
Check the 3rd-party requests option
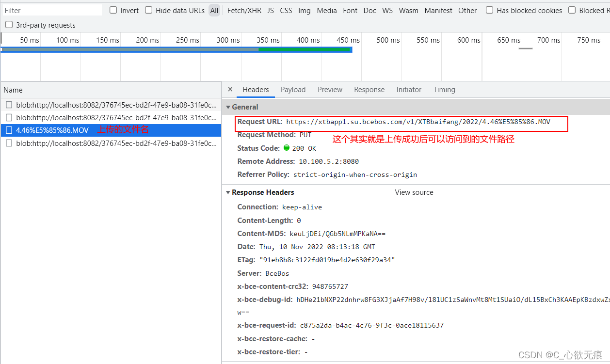click(9, 25)
